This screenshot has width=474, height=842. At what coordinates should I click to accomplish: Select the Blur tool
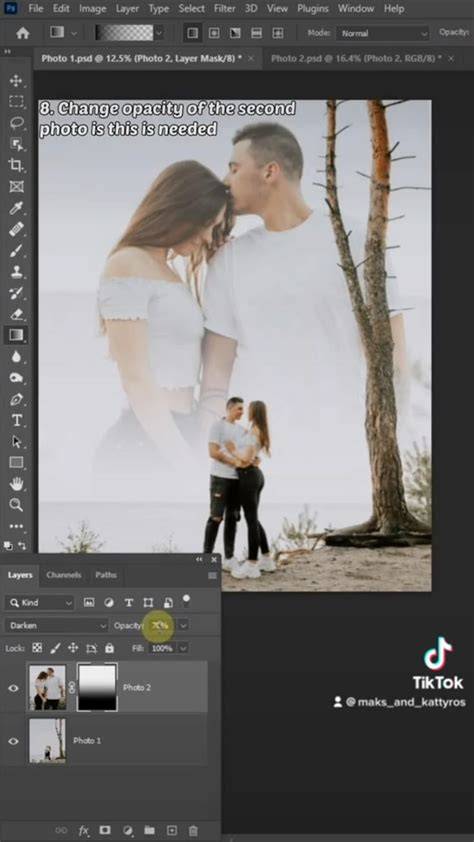point(16,357)
